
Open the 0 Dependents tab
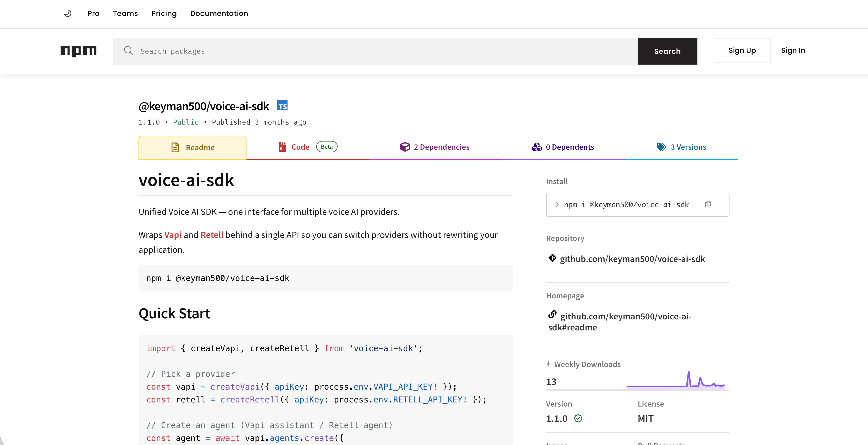pos(563,147)
